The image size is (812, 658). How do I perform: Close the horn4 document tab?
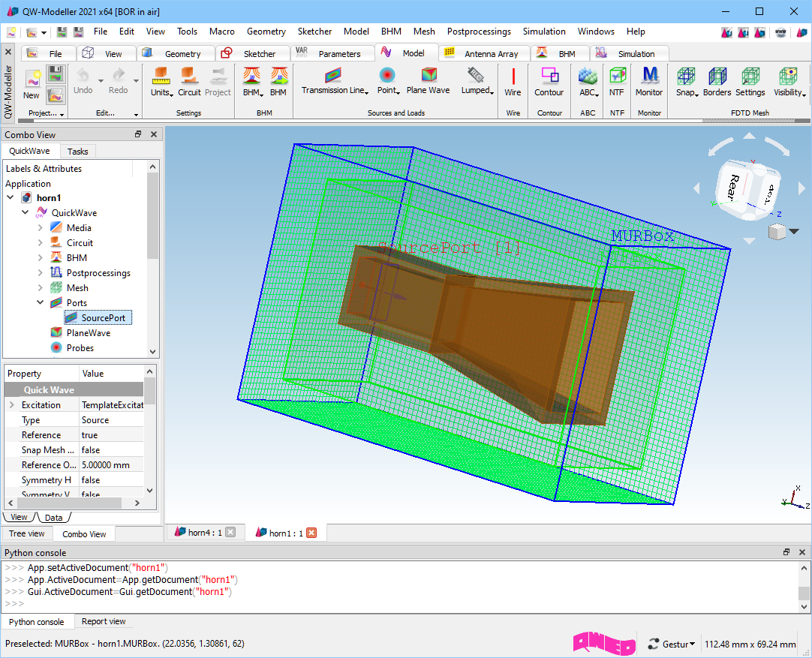tap(230, 532)
